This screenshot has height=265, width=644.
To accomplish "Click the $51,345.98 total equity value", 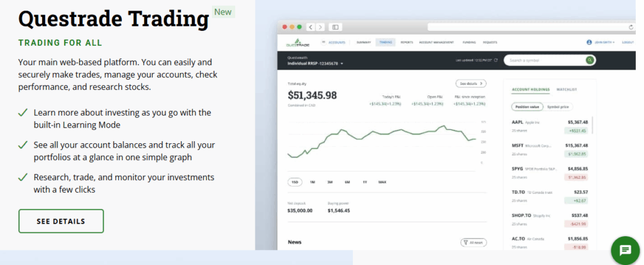I will coord(312,95).
